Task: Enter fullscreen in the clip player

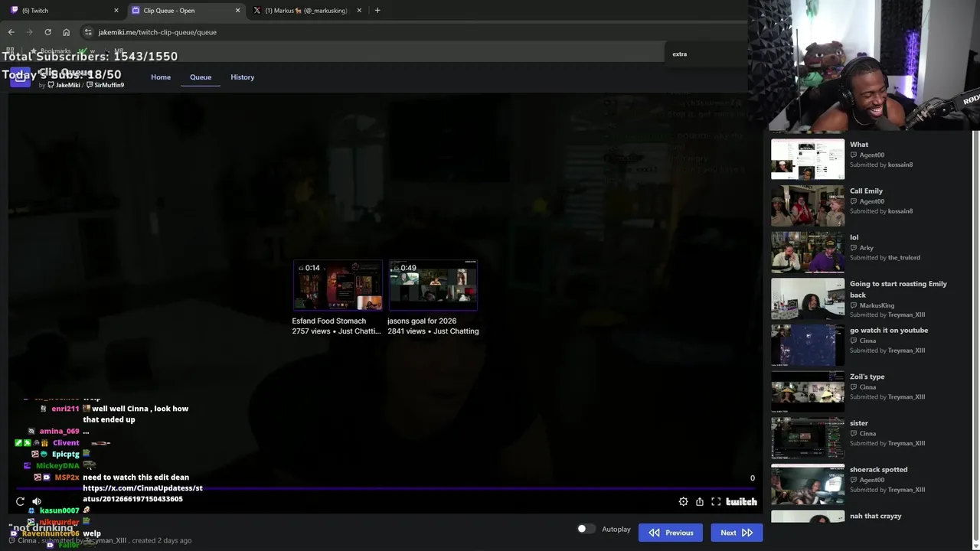Action: (716, 502)
